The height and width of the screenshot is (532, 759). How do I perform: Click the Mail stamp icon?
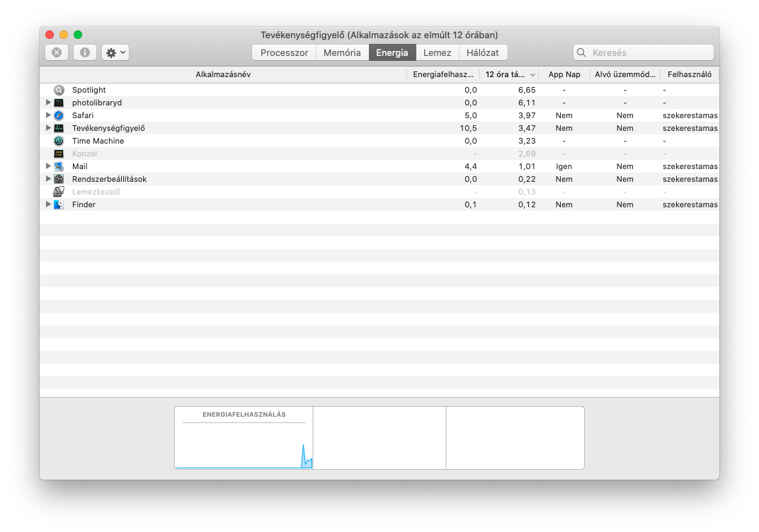point(59,166)
